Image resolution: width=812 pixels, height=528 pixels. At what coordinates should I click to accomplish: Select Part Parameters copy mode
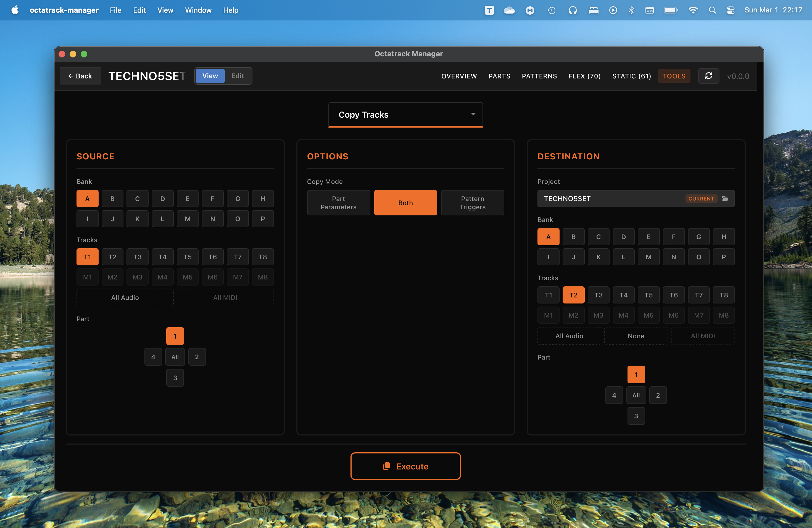(x=338, y=203)
